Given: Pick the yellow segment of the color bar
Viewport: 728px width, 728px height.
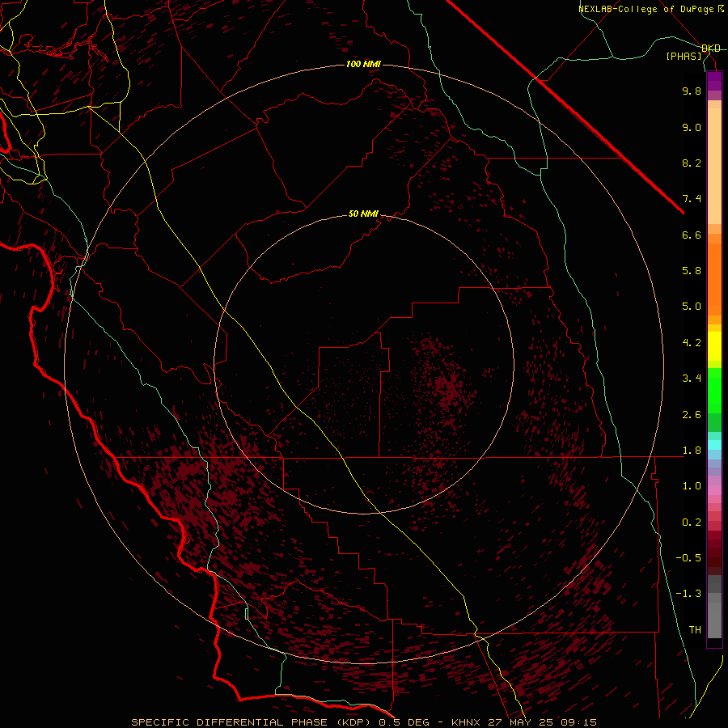Looking at the screenshot, I should [714, 346].
